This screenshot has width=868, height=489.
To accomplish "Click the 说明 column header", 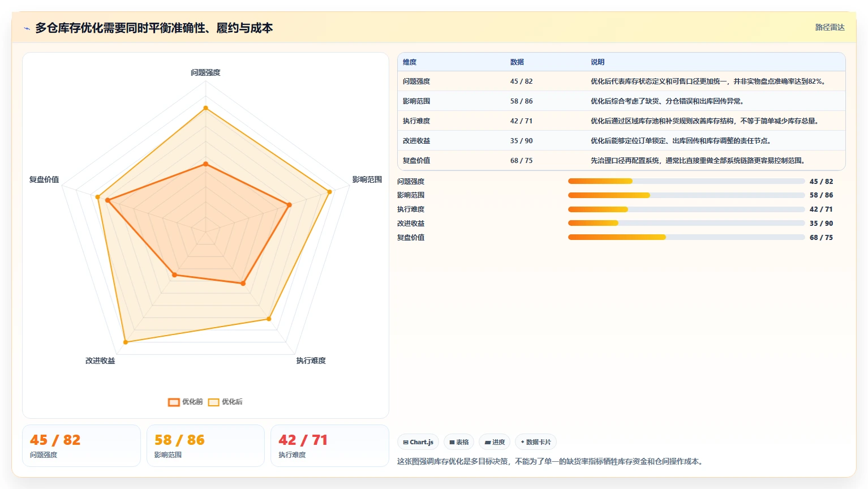I will point(598,62).
